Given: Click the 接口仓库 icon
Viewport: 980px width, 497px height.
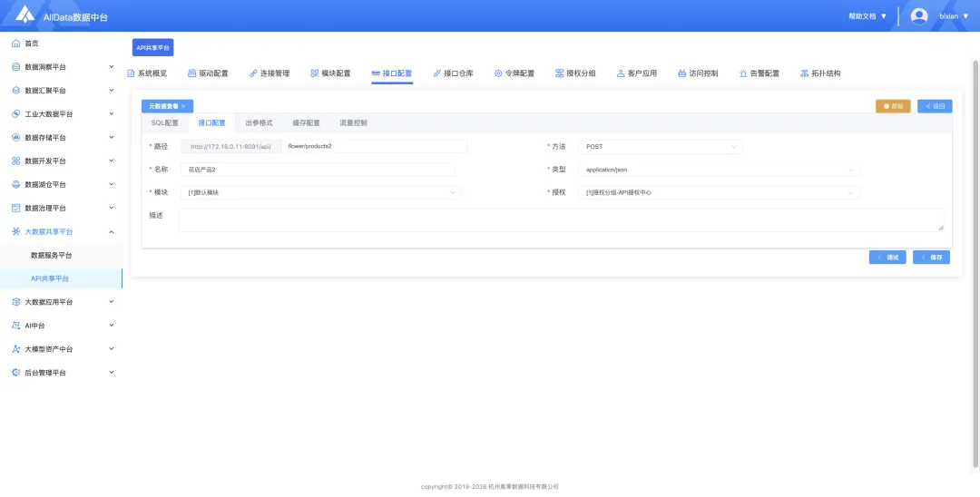Looking at the screenshot, I should [436, 73].
